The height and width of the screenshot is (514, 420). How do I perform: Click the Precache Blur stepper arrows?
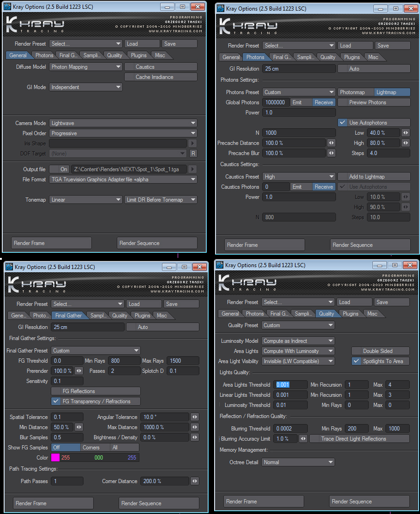tap(331, 153)
